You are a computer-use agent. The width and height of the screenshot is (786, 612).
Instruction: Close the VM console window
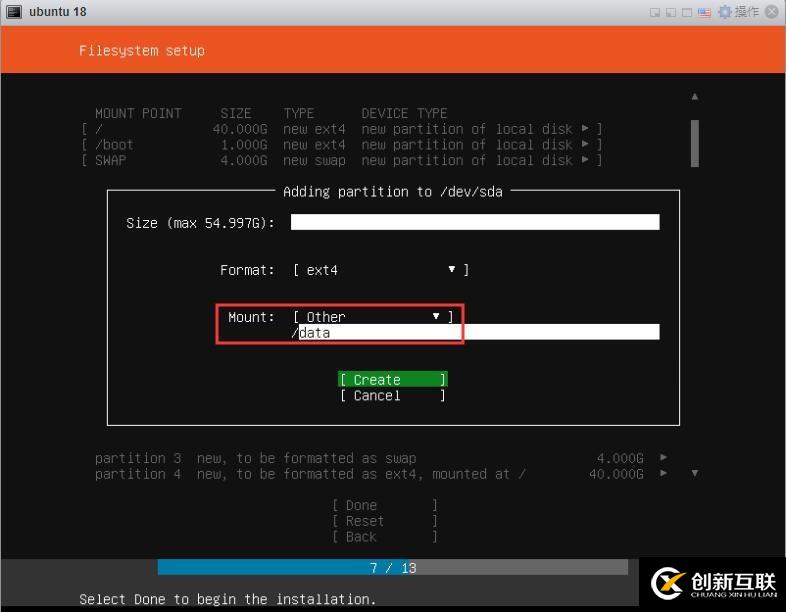(x=772, y=12)
